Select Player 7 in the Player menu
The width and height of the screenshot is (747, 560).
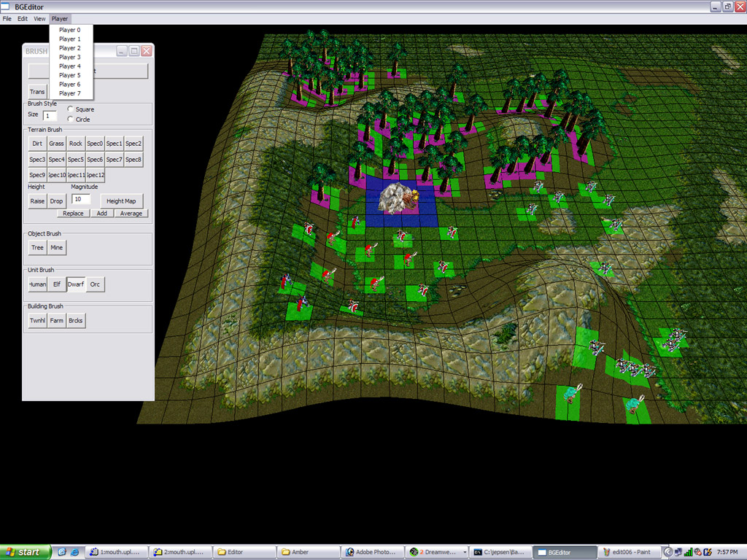(70, 93)
